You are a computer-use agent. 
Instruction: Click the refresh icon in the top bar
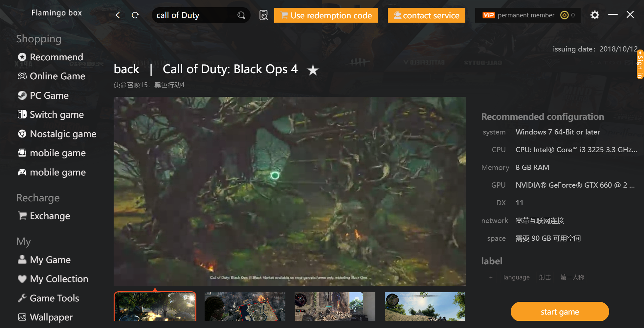pos(135,15)
